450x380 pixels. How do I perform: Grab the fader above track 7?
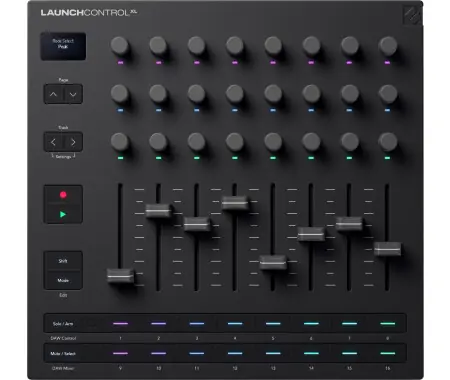click(x=349, y=223)
